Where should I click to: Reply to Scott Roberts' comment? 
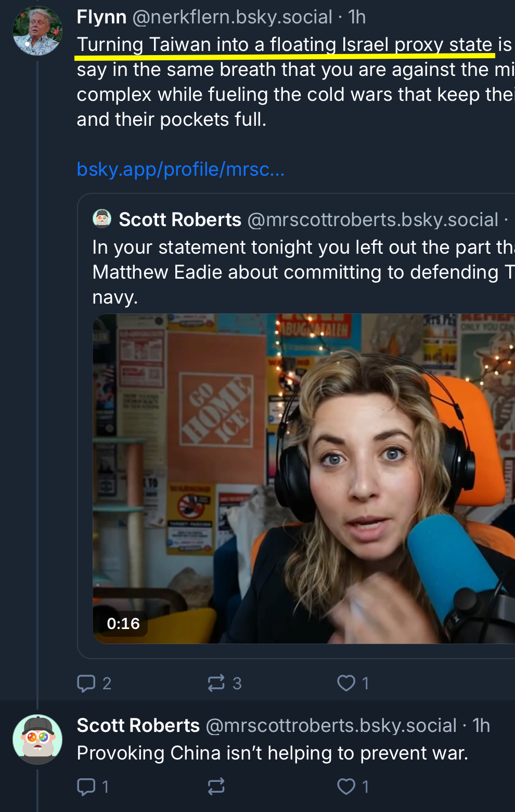point(86,786)
